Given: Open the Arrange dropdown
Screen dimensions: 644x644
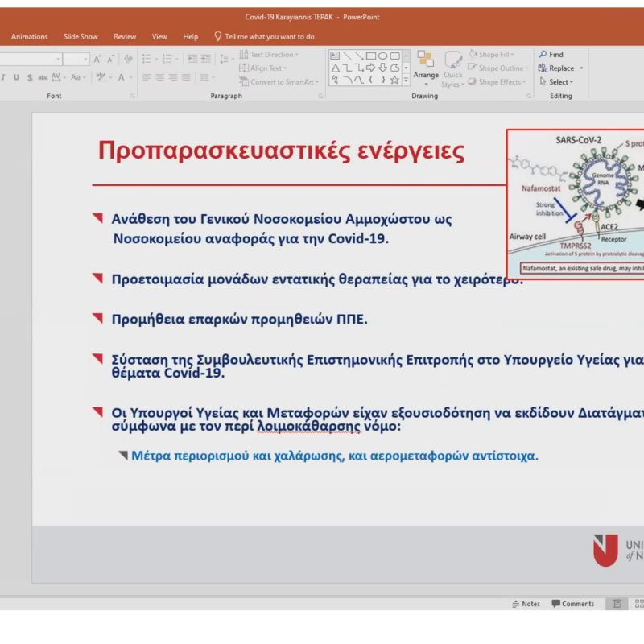Looking at the screenshot, I should coord(426,76).
